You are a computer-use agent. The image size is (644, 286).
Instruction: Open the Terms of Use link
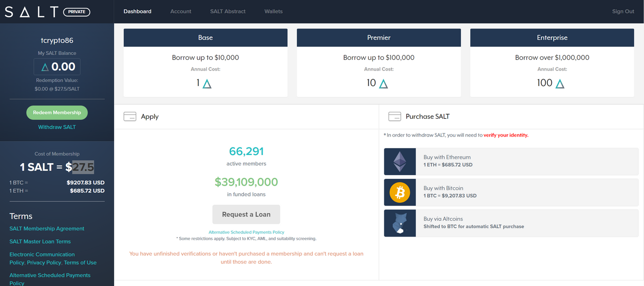point(80,263)
